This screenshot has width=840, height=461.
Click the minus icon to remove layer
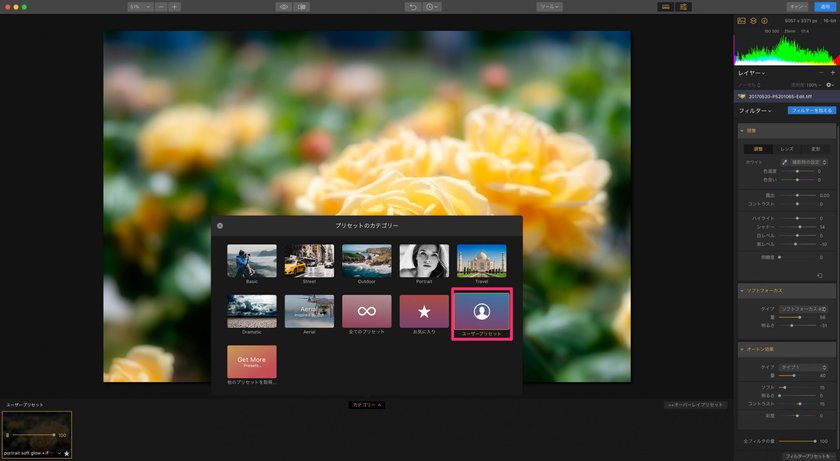(x=821, y=72)
